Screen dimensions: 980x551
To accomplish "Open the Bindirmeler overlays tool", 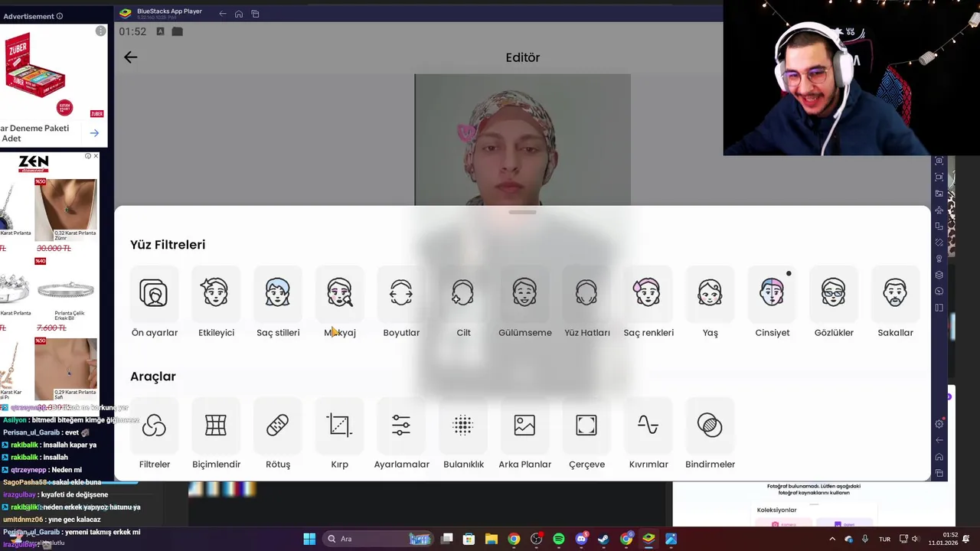I will [710, 433].
